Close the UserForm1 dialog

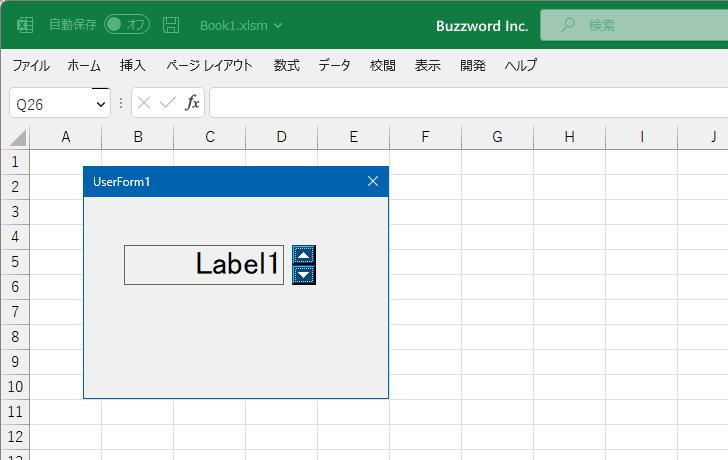point(373,181)
